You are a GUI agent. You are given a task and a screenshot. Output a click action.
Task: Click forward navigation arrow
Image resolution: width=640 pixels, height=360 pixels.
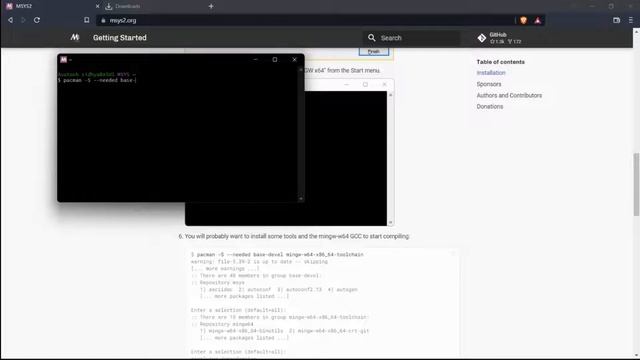click(23, 20)
